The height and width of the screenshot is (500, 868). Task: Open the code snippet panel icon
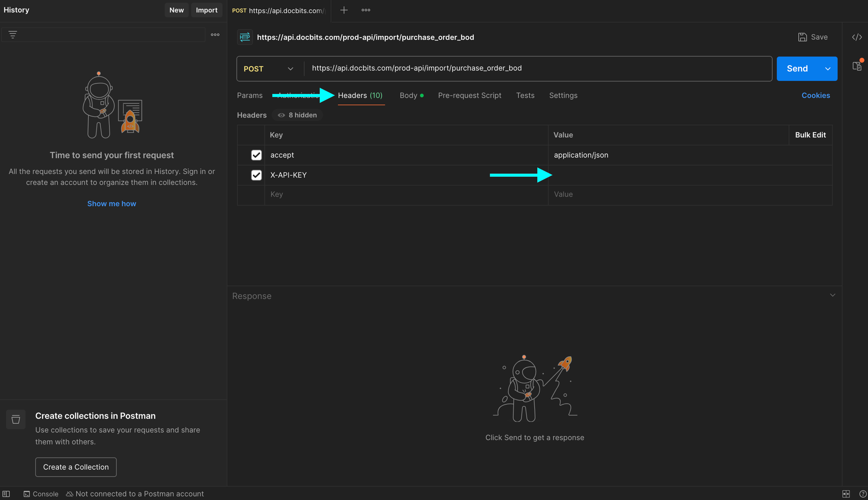pyautogui.click(x=857, y=37)
